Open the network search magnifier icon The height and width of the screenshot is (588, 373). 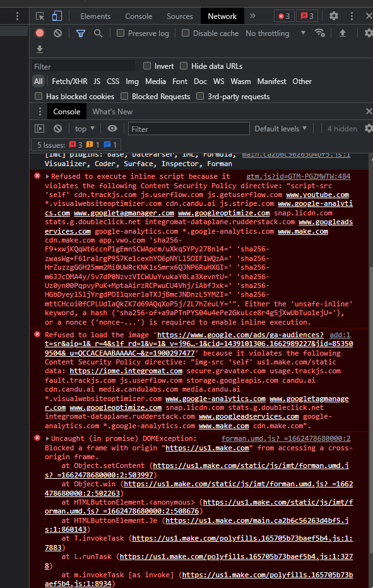[x=98, y=33]
